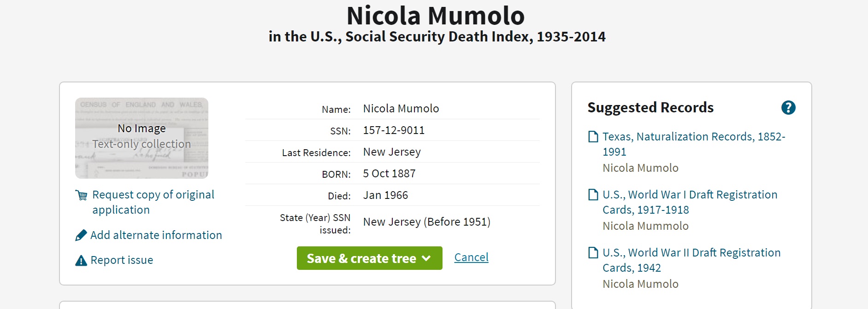Open Suggested Records help question mark
Image resolution: width=868 pixels, height=309 pixels.
788,108
